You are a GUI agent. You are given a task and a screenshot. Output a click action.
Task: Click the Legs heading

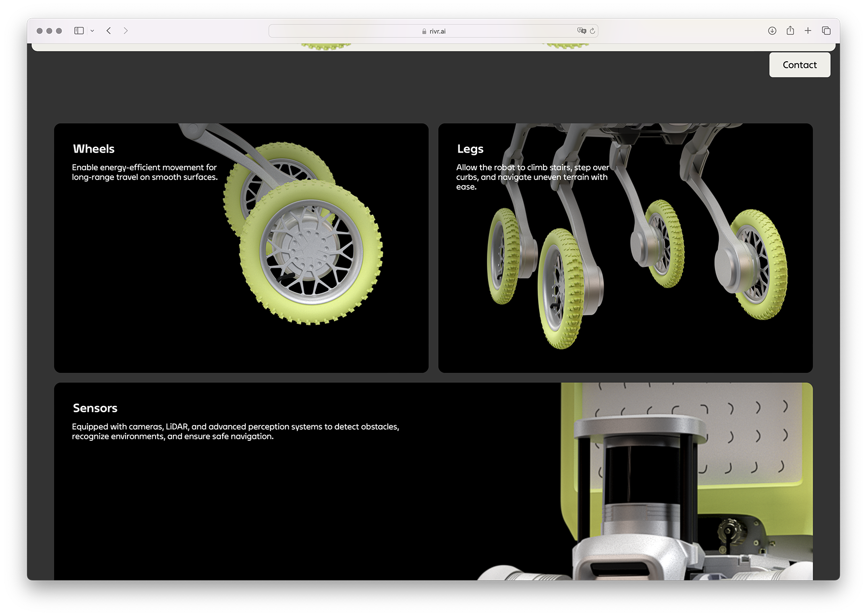click(x=470, y=149)
